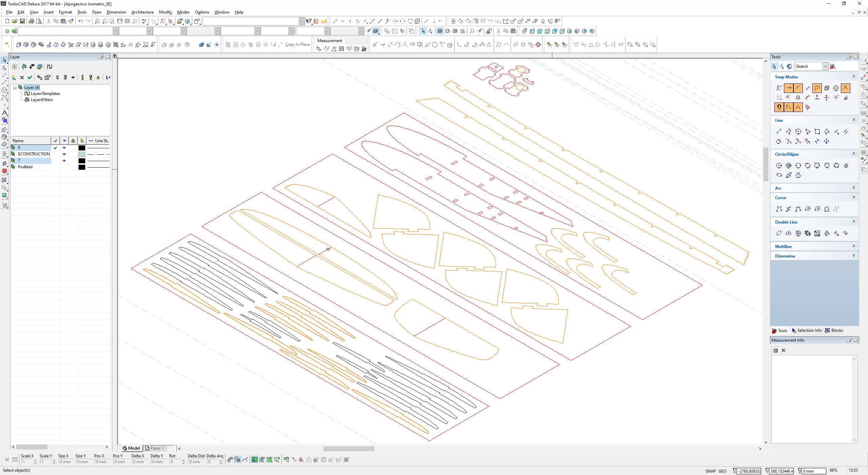Click the Save file toolbar icon
Image resolution: width=868 pixels, height=475 pixels.
(x=22, y=21)
